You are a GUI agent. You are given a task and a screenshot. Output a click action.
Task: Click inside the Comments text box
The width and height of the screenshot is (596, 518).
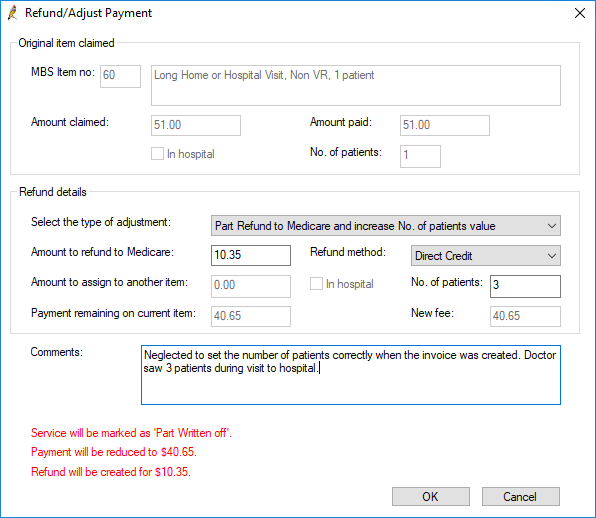(x=350, y=375)
